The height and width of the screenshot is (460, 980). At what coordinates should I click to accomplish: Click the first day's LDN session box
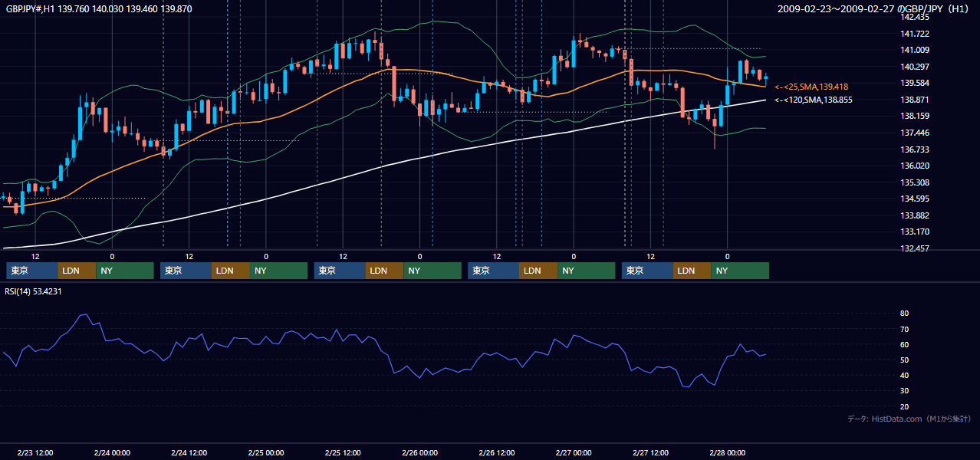click(77, 271)
